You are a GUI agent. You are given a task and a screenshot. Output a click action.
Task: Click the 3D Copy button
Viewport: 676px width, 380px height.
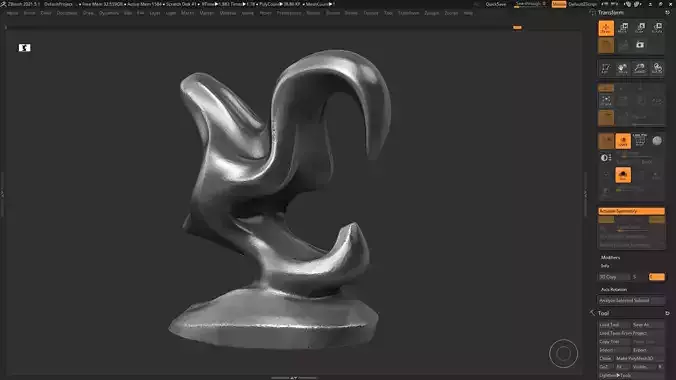614,277
